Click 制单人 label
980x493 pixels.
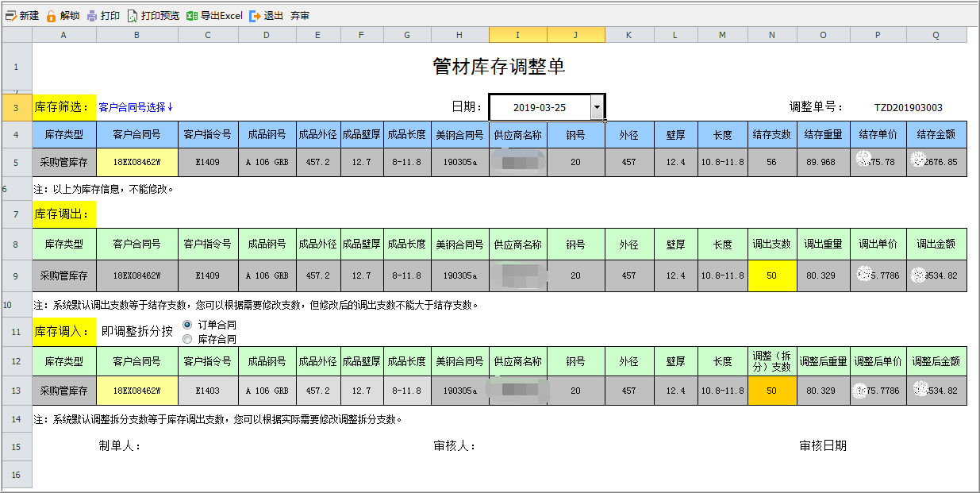pos(120,446)
